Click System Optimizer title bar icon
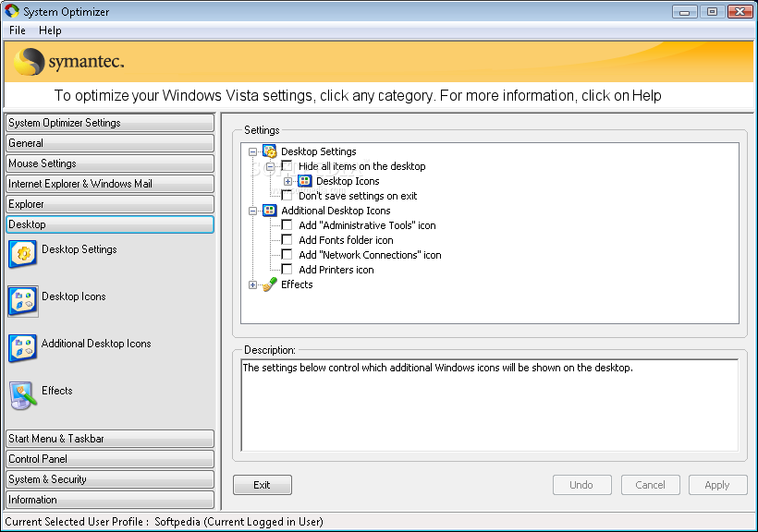This screenshot has width=758, height=532. coord(12,11)
